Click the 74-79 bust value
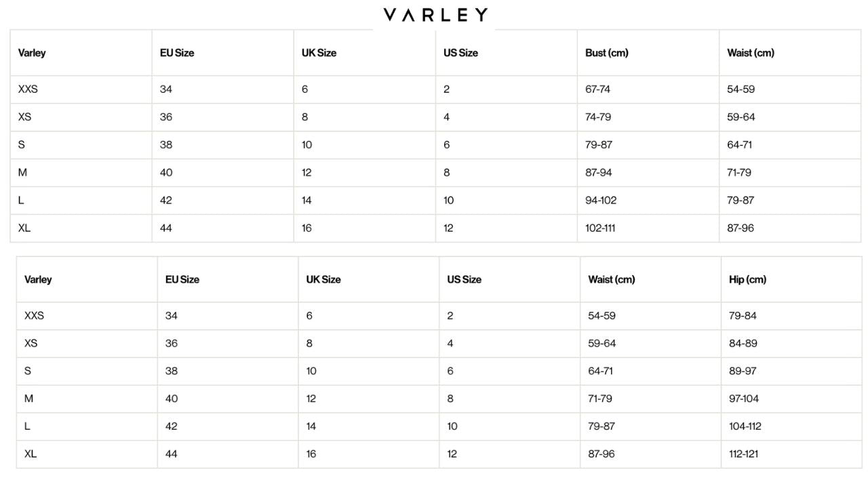 597,117
